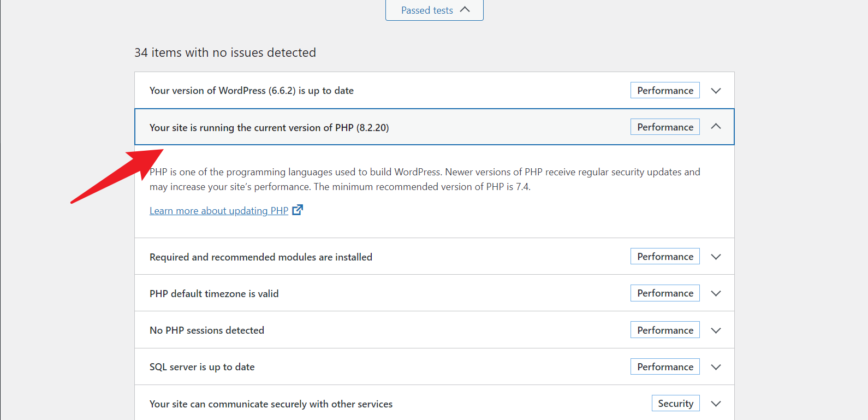Screen dimensions: 868x420
Task: Open PHP default timezone is valid item
Action: pyautogui.click(x=214, y=294)
